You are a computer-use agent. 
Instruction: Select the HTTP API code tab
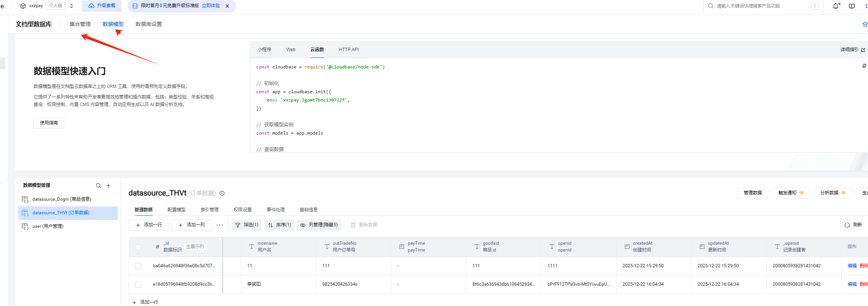tap(349, 50)
